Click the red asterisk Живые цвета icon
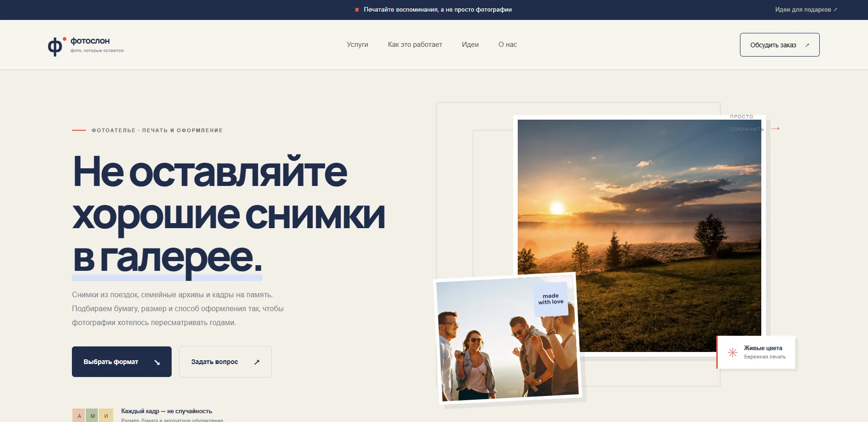868x422 pixels. pos(733,352)
